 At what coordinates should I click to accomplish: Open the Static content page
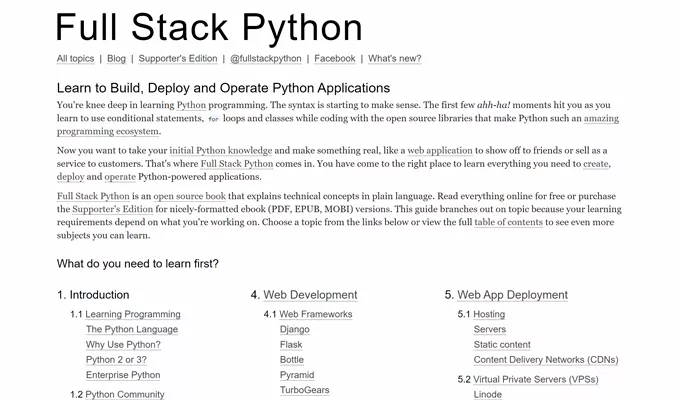tap(502, 344)
